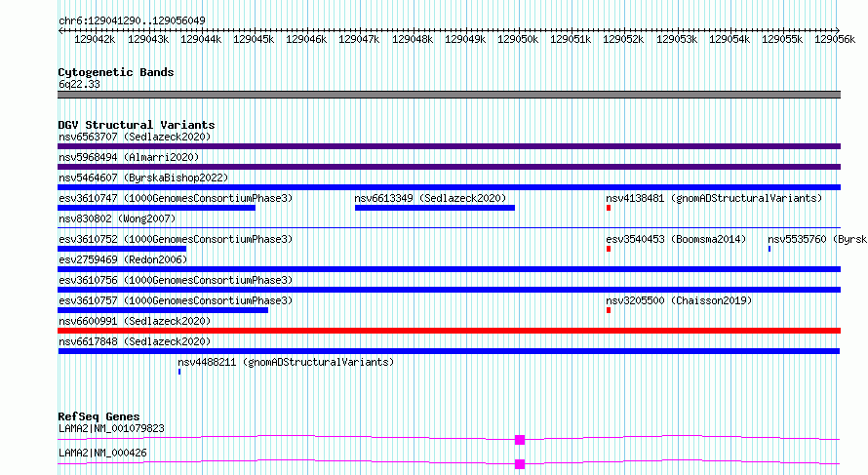Select the esv3610756 blue variant bar
868x475 pixels.
click(449, 290)
